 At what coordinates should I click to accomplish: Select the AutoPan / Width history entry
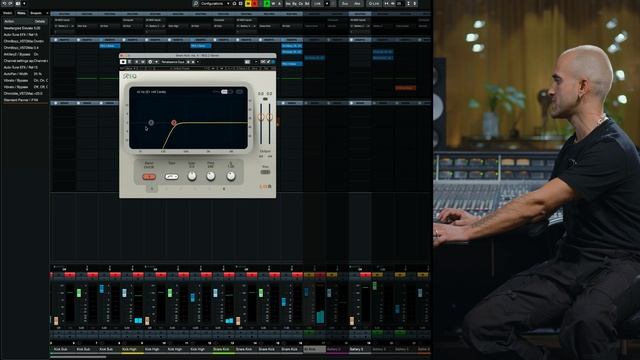coord(24,74)
